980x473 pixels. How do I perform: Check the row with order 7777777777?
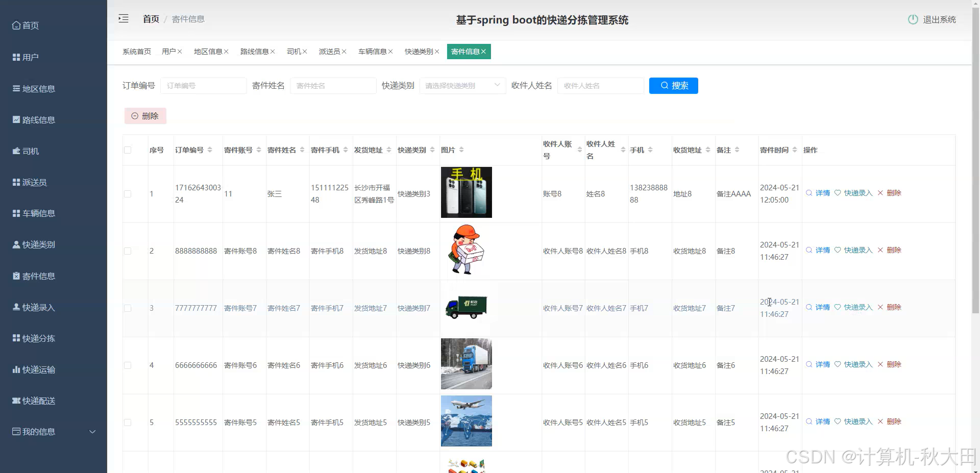pos(128,308)
